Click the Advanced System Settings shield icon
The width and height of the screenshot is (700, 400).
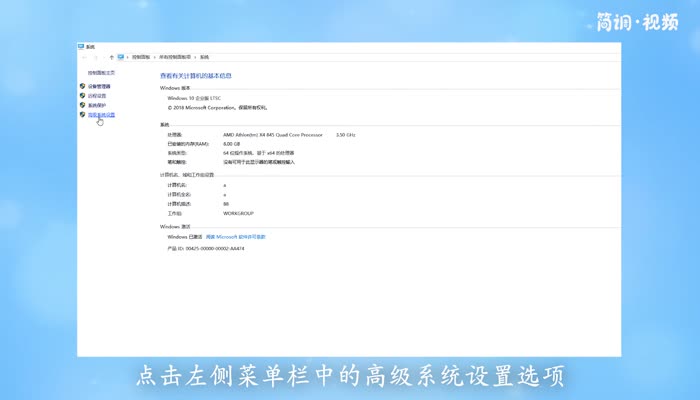coord(82,115)
